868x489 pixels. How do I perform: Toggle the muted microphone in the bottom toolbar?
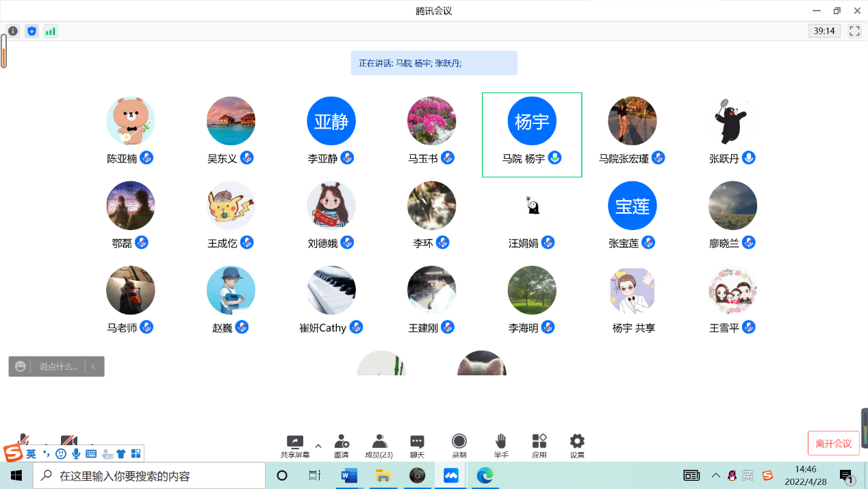coord(23,438)
